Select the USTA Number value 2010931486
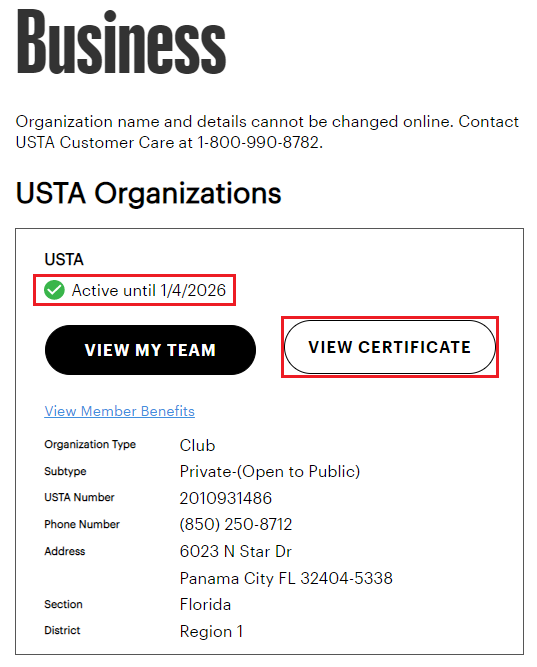The height and width of the screenshot is (667, 537). click(226, 498)
